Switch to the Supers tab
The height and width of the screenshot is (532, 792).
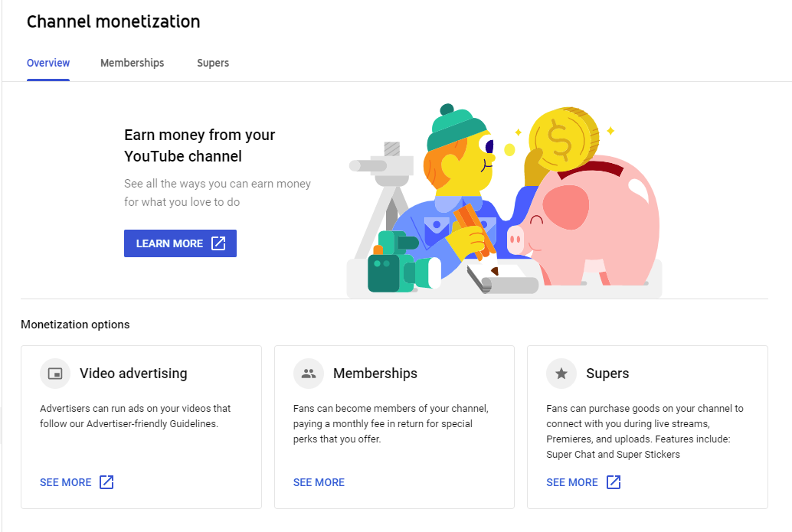point(213,63)
